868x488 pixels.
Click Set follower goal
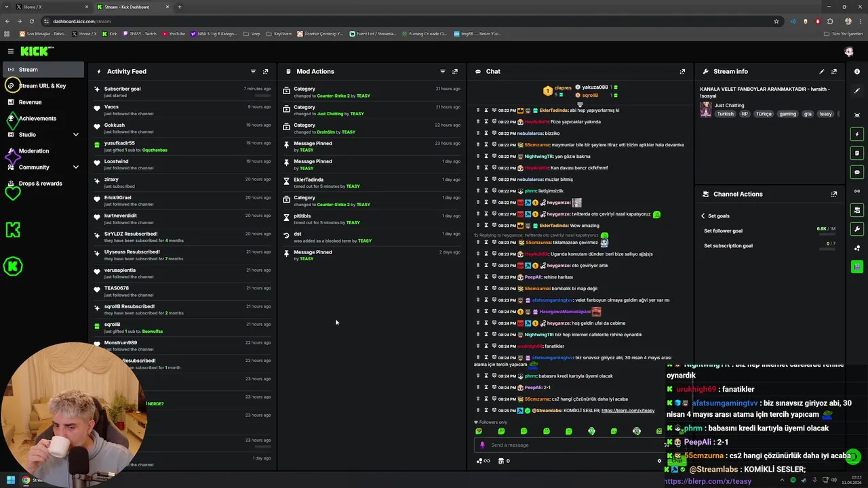(x=723, y=230)
